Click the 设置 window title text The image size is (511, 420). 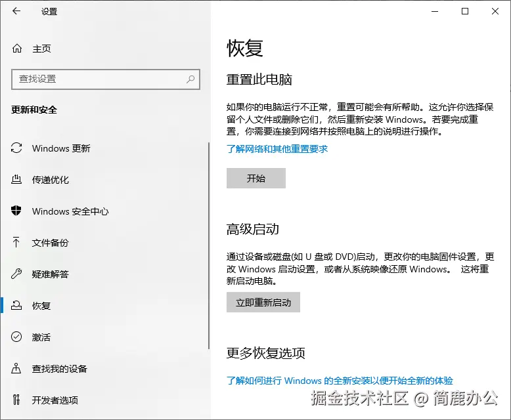(49, 12)
